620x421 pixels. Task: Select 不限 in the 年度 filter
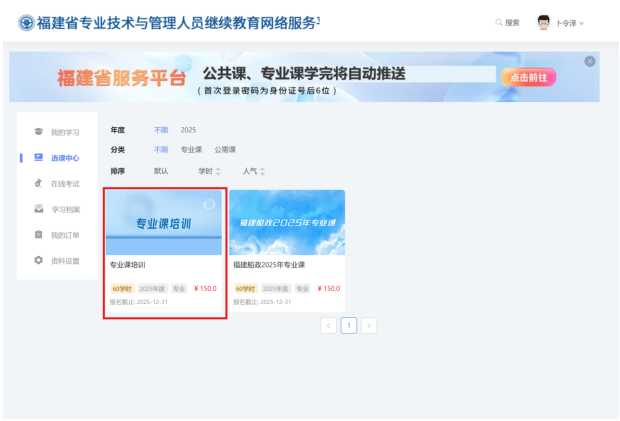(x=161, y=130)
